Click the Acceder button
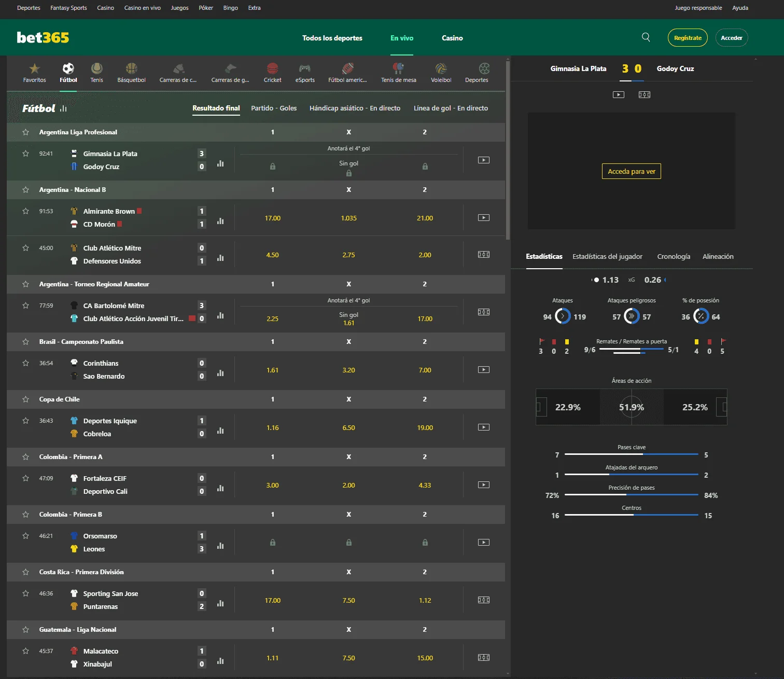 click(732, 38)
